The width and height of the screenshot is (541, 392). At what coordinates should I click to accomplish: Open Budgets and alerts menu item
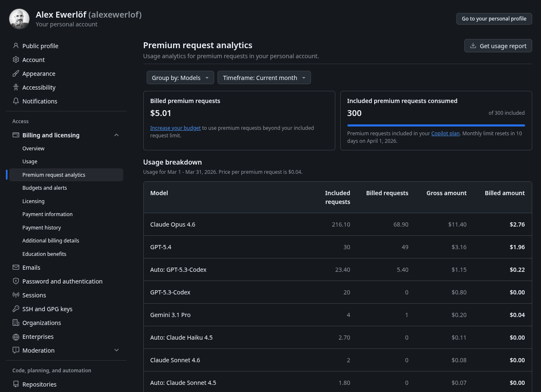[x=44, y=188]
